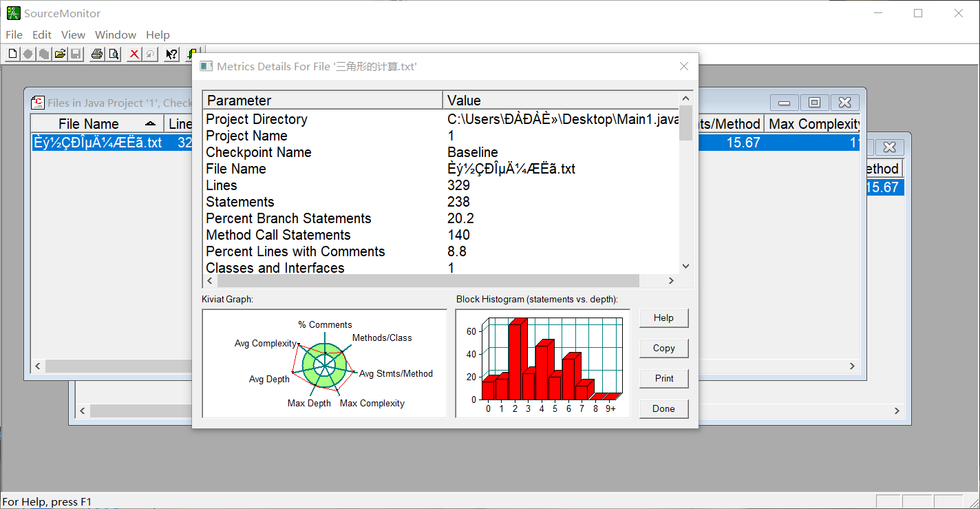Click the red X delete toolbar icon
Viewport: 980px width, 509px height.
click(x=134, y=54)
